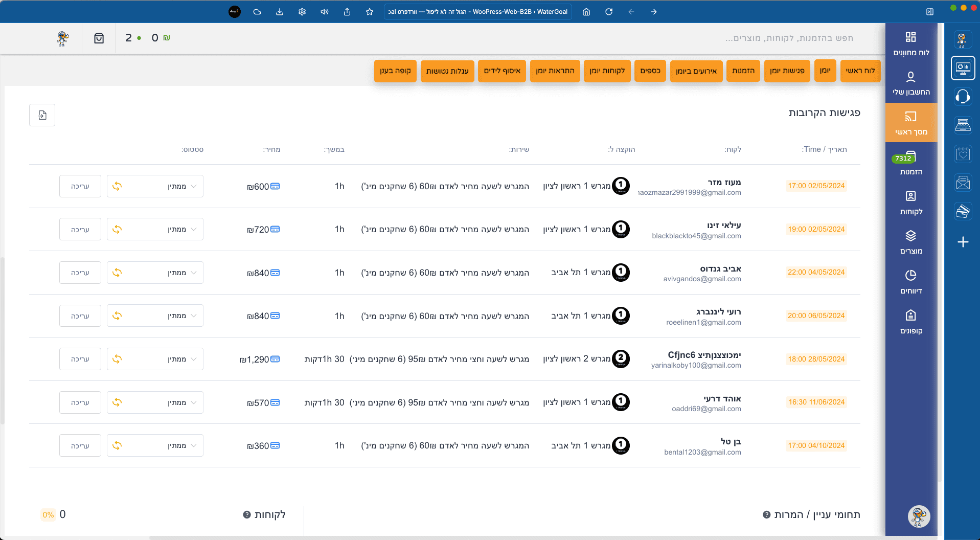Click עריכה button for רועי ליננברג row
The image size is (980, 540).
pyautogui.click(x=80, y=316)
